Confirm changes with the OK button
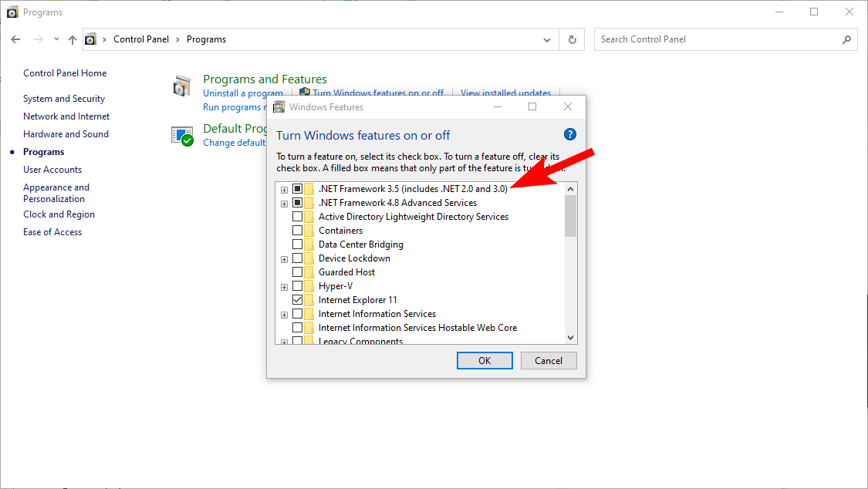Viewport: 868px width, 489px height. [x=485, y=360]
